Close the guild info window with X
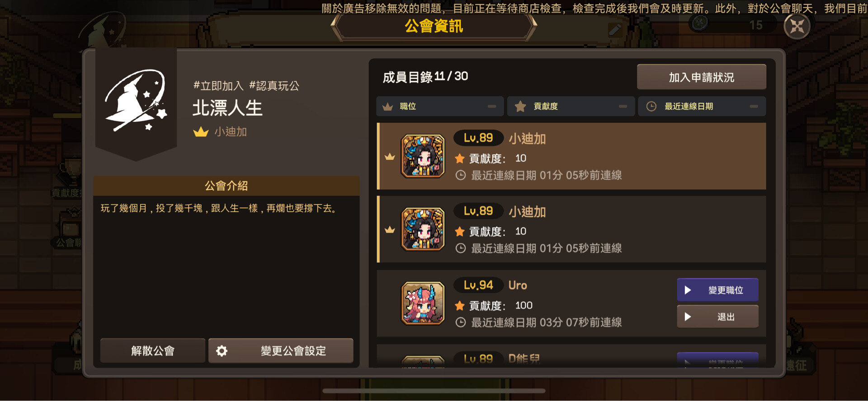 coord(797,27)
